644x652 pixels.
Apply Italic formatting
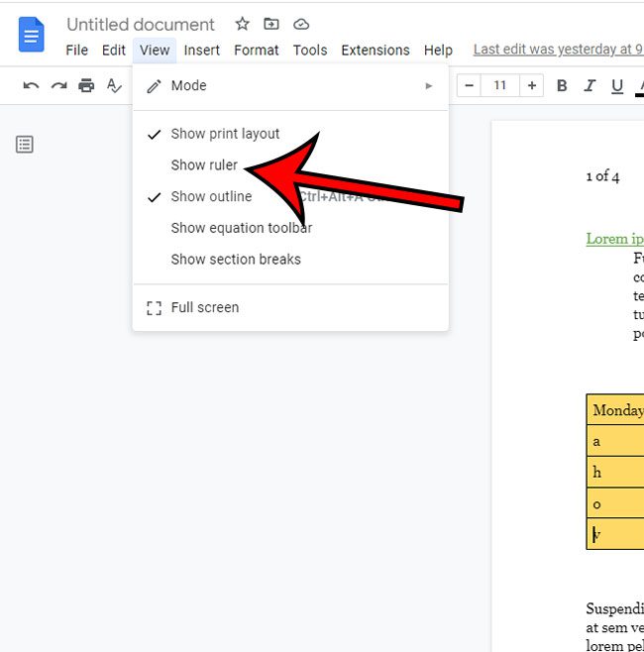pos(590,86)
